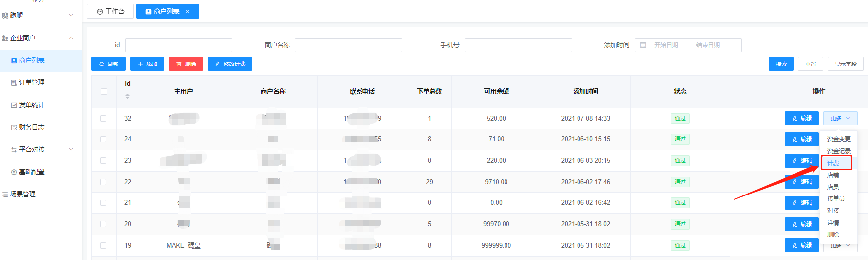Open 基础配置 in the sidebar

pos(41,172)
